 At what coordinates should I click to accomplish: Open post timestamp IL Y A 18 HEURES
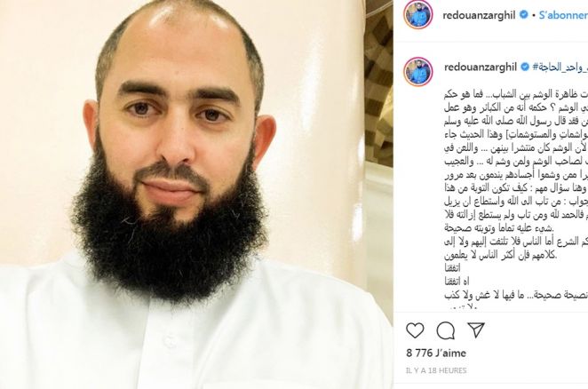click(x=436, y=370)
